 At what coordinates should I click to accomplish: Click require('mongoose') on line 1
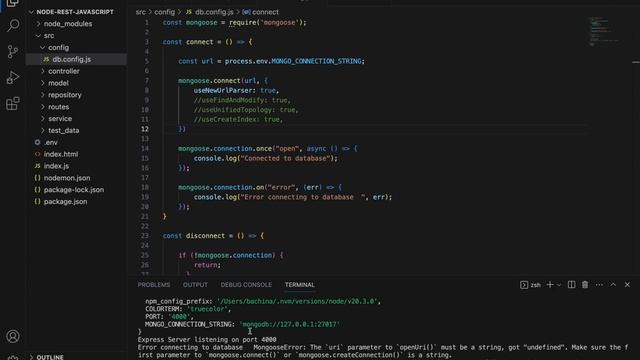point(266,22)
